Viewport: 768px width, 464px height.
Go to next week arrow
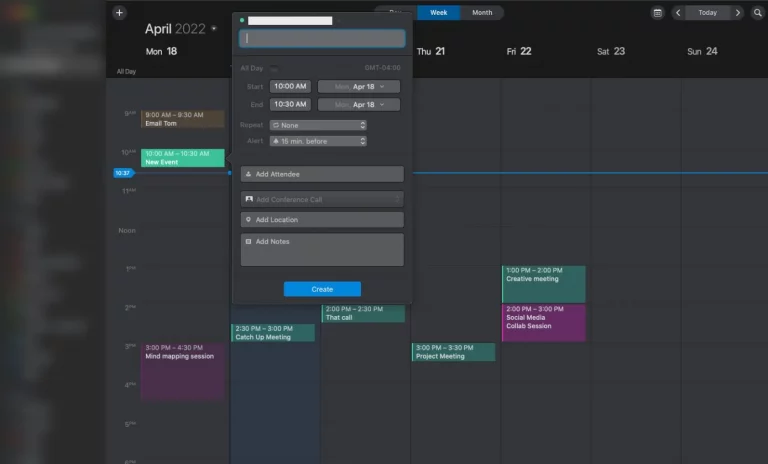pos(737,13)
